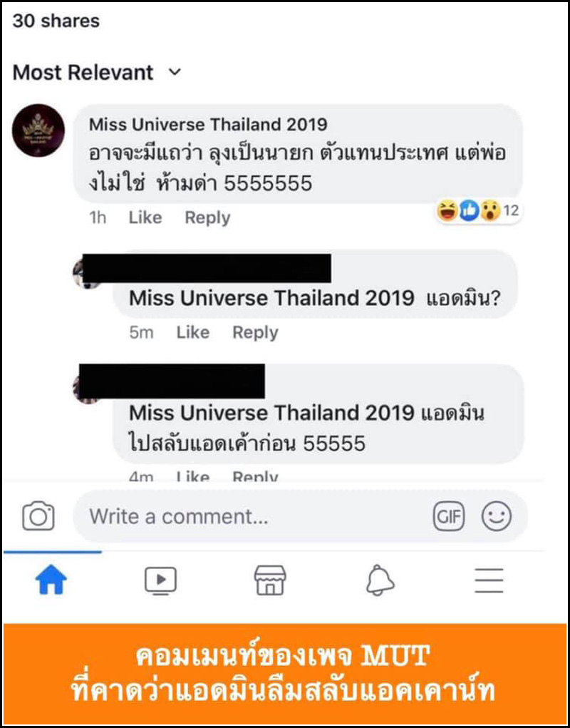Screen dimensions: 570x728
Task: Reply to the Miss Universe Thailand 2019 comment
Action: coord(207,217)
